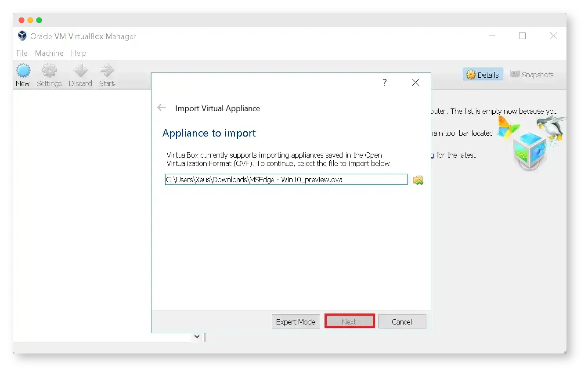Screen dimensions: 588x375
Task: Click the folder browse icon beside file path
Action: pyautogui.click(x=418, y=180)
